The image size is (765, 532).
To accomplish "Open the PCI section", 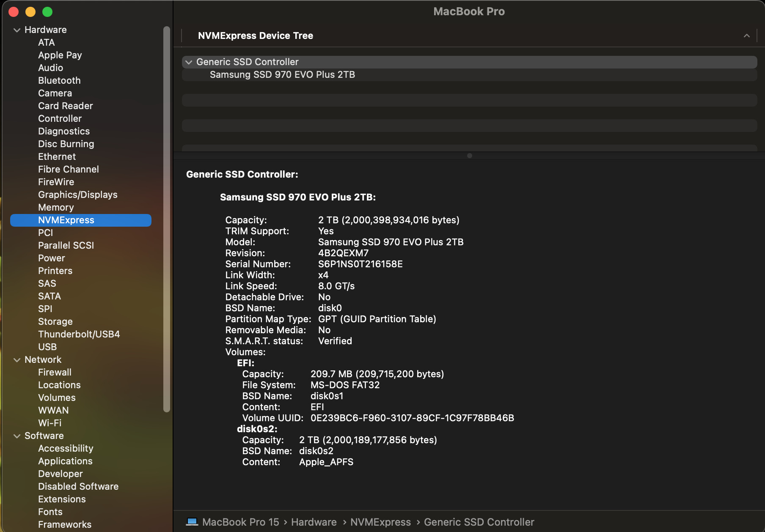I will click(x=46, y=233).
